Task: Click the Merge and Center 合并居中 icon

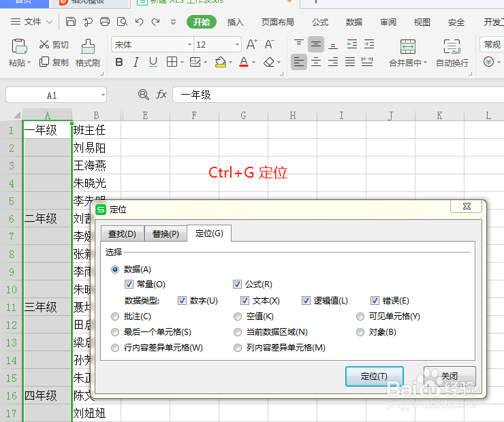Action: tap(408, 47)
